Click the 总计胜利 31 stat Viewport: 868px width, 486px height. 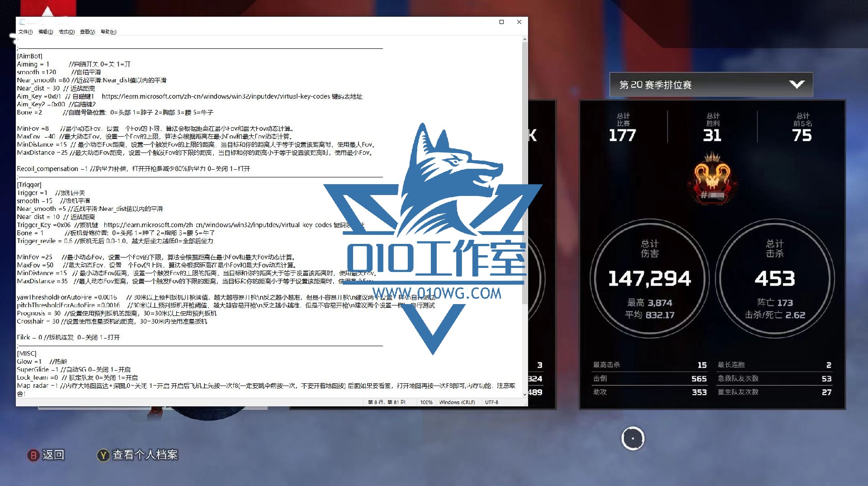coord(712,128)
